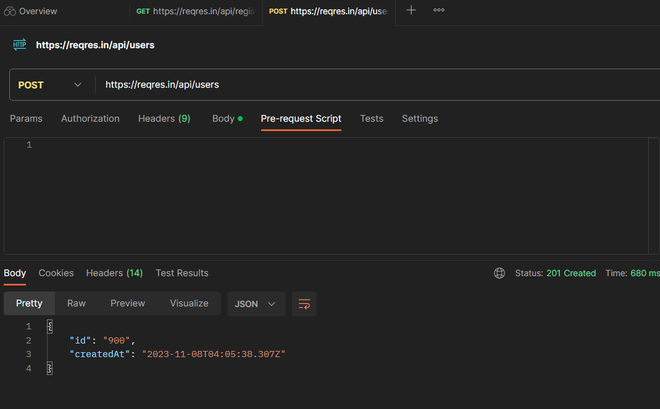Open the POST method dropdown

[50, 85]
